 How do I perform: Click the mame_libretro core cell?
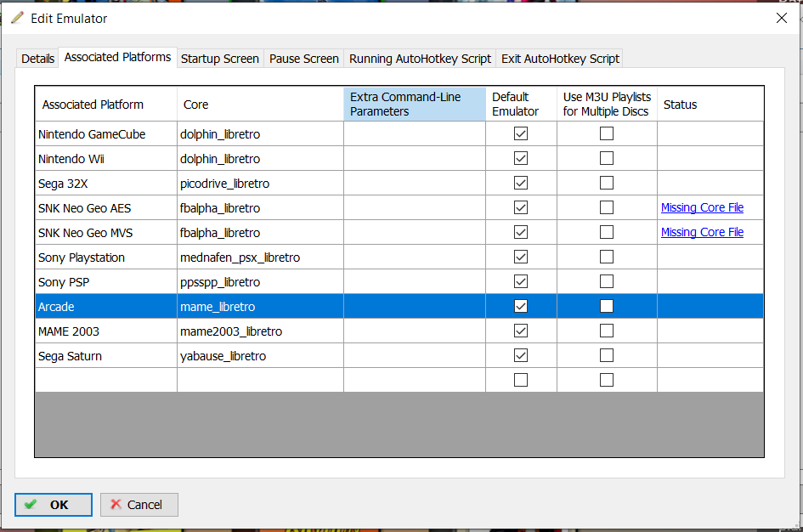click(x=261, y=306)
